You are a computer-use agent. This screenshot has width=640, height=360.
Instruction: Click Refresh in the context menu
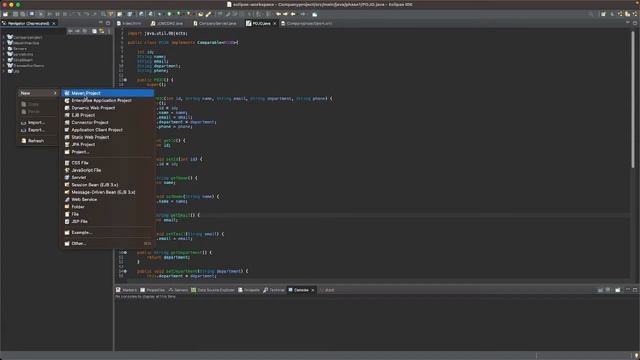[x=38, y=141]
